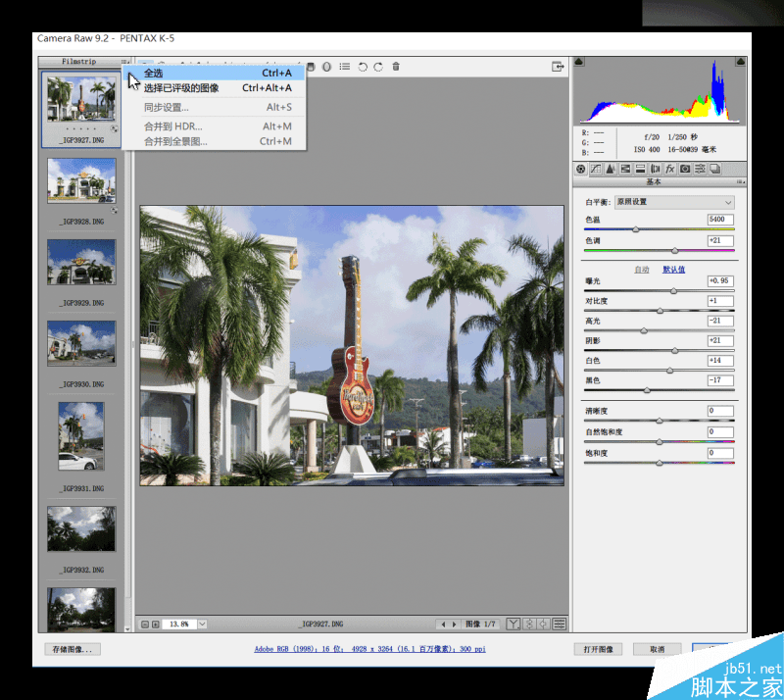The image size is (784, 700).
Task: Open the Split Toning panel tab
Action: click(x=640, y=170)
